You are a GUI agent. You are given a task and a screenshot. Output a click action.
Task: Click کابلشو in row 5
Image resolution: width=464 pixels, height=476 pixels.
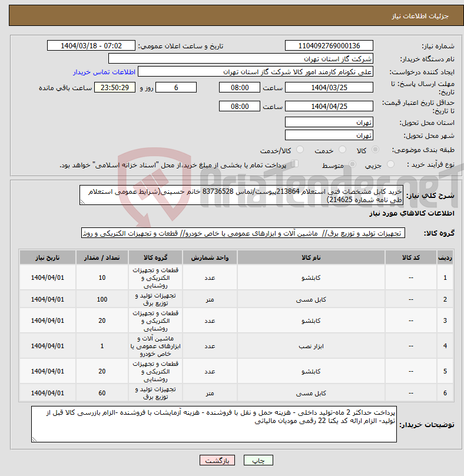311,372
